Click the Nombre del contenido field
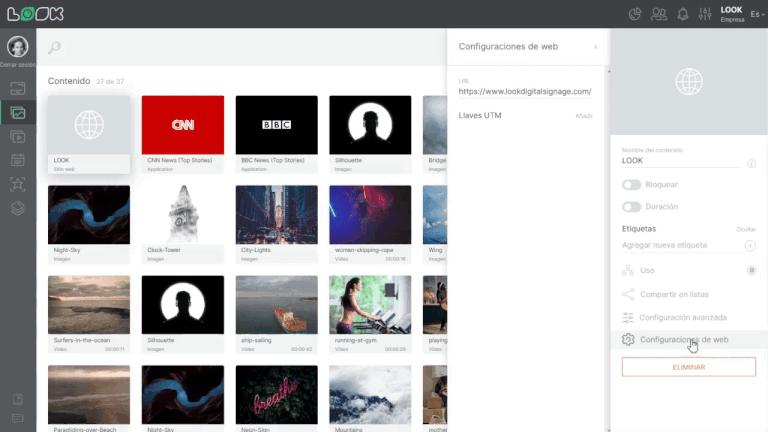The image size is (768, 432). coord(681,161)
